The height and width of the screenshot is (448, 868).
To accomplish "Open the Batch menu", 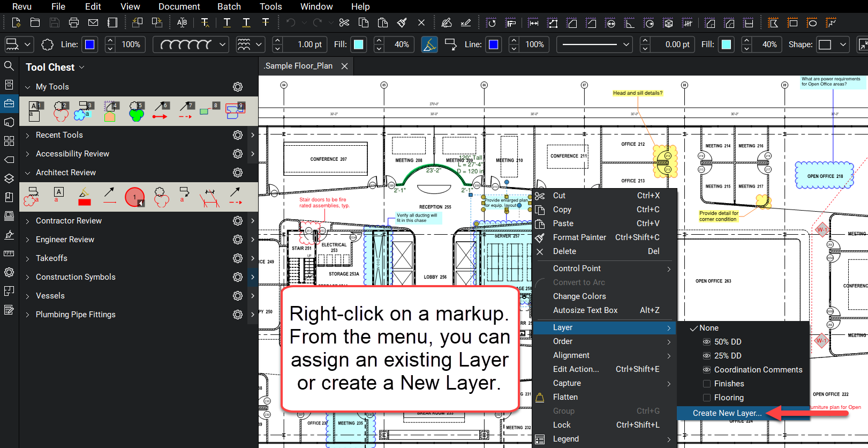I will (x=229, y=6).
